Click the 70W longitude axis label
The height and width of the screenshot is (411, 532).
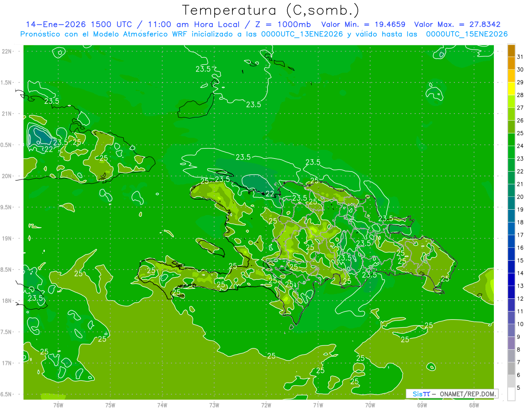click(370, 405)
